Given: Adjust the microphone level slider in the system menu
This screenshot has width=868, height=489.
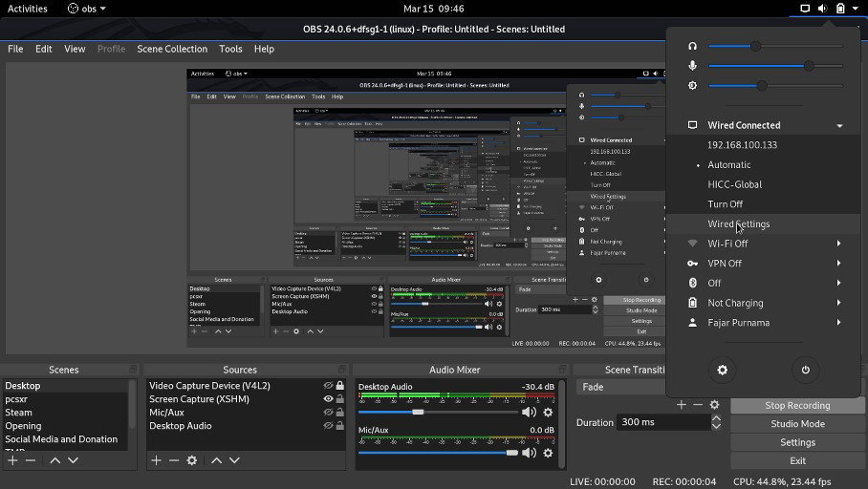Looking at the screenshot, I should tap(775, 66).
